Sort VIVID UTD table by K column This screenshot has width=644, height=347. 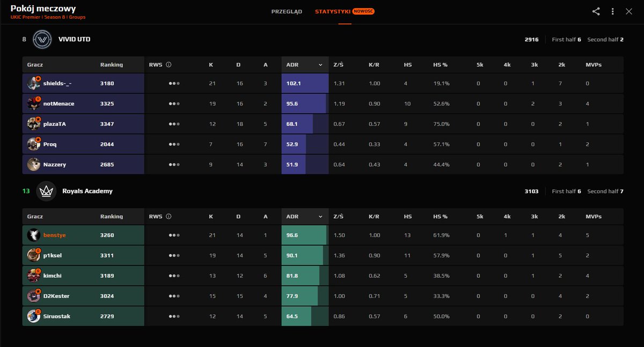click(x=211, y=65)
